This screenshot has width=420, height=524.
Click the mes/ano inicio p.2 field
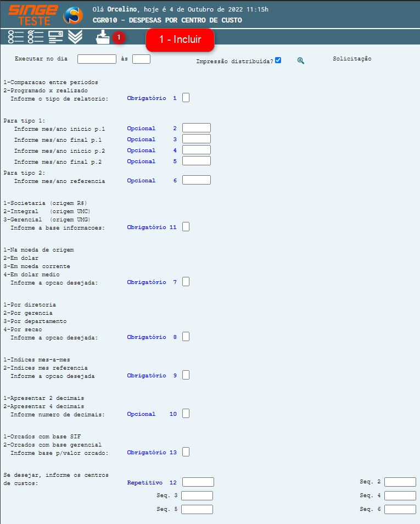coord(197,150)
